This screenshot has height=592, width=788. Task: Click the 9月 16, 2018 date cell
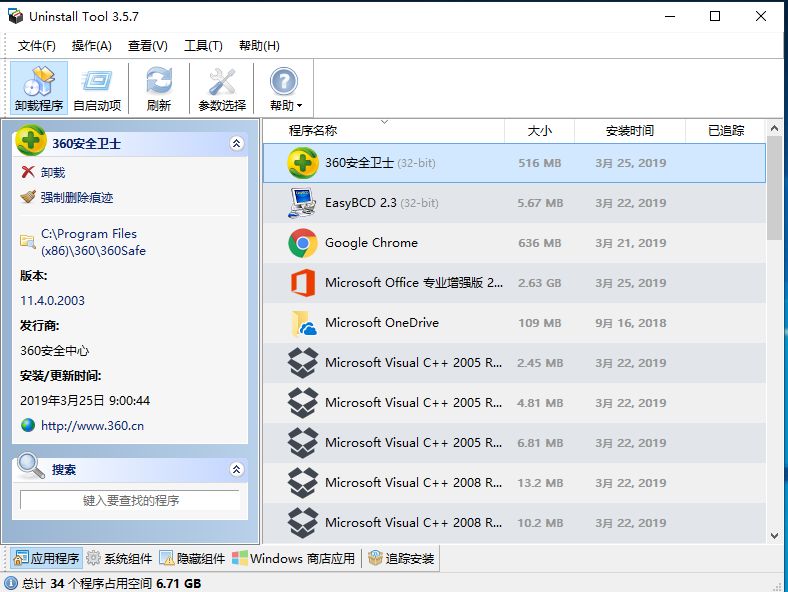coord(631,323)
